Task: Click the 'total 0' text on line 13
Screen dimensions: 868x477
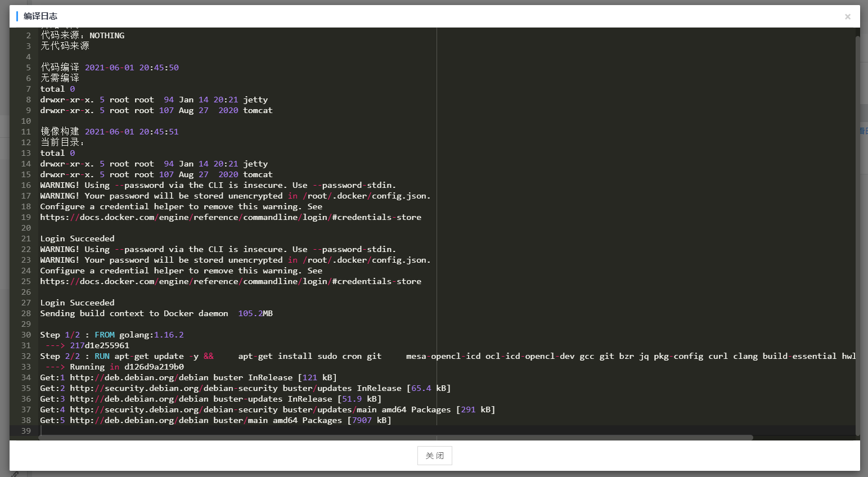Action: [x=57, y=153]
